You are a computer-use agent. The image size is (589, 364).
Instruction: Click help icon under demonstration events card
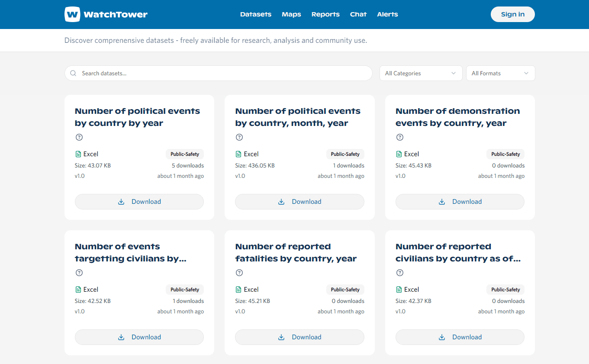(x=400, y=137)
